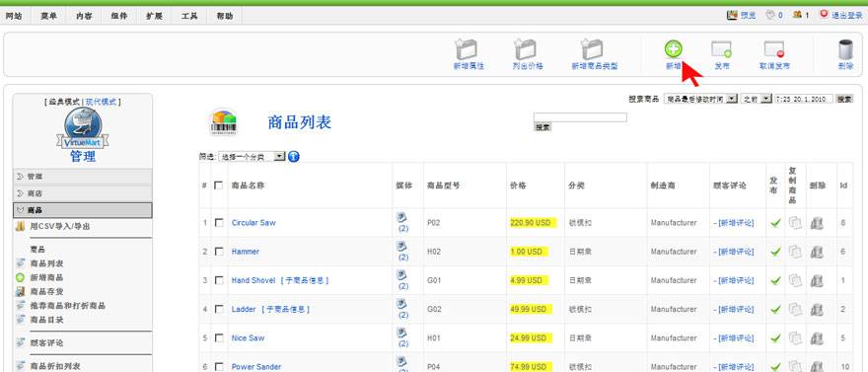Click the green plus 新增 icon
This screenshot has height=372, width=868.
(673, 49)
